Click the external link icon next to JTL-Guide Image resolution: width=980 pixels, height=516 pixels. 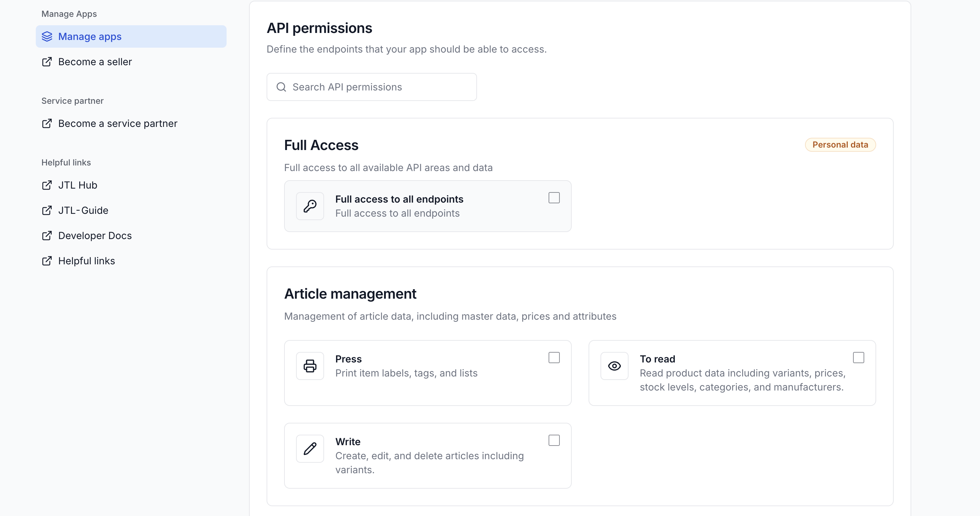[x=47, y=210]
